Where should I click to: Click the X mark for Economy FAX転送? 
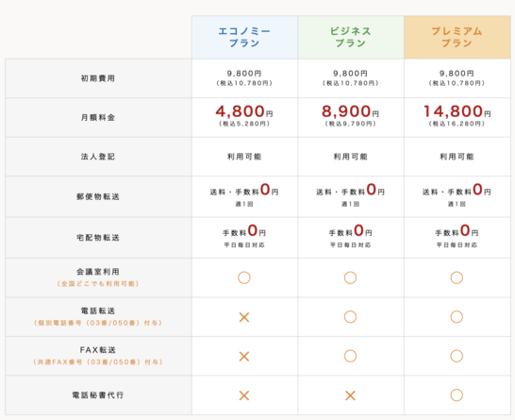pyautogui.click(x=244, y=356)
